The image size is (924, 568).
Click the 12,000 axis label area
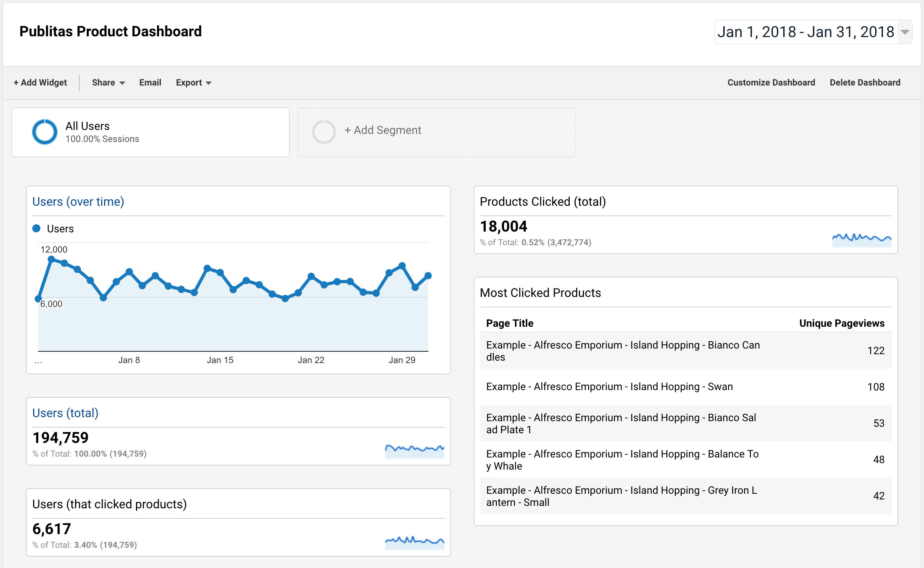pos(55,249)
